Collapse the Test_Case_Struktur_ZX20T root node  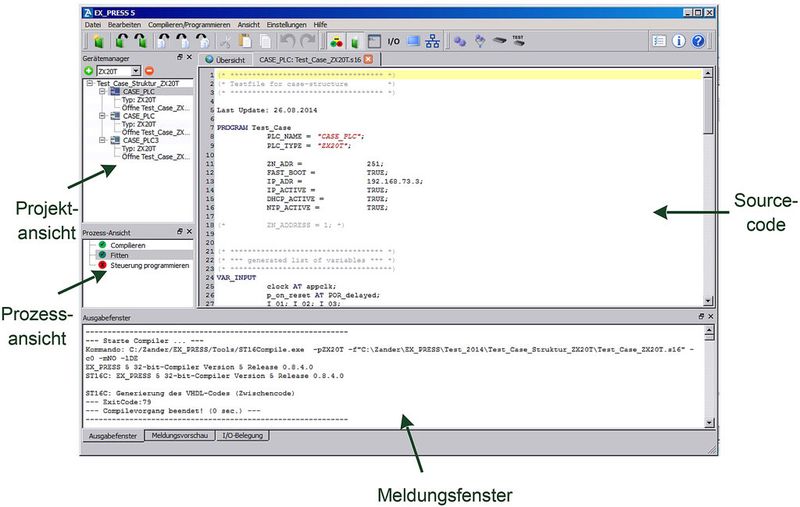click(x=90, y=83)
